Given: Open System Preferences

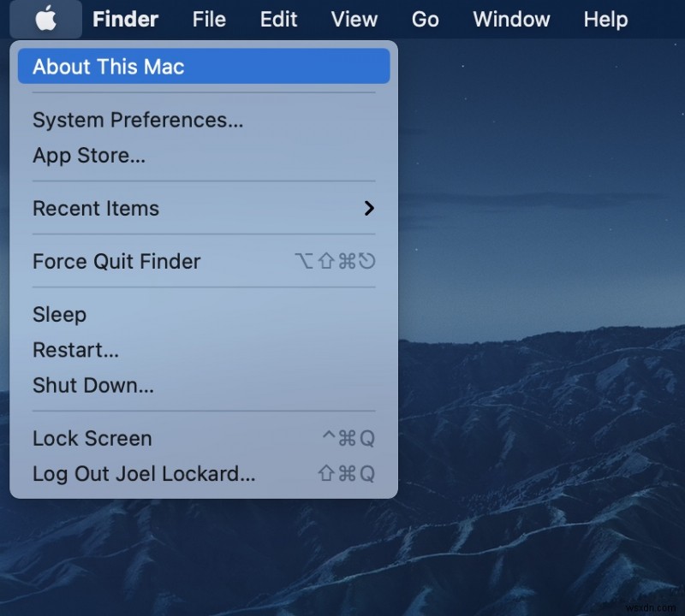Looking at the screenshot, I should pyautogui.click(x=138, y=121).
